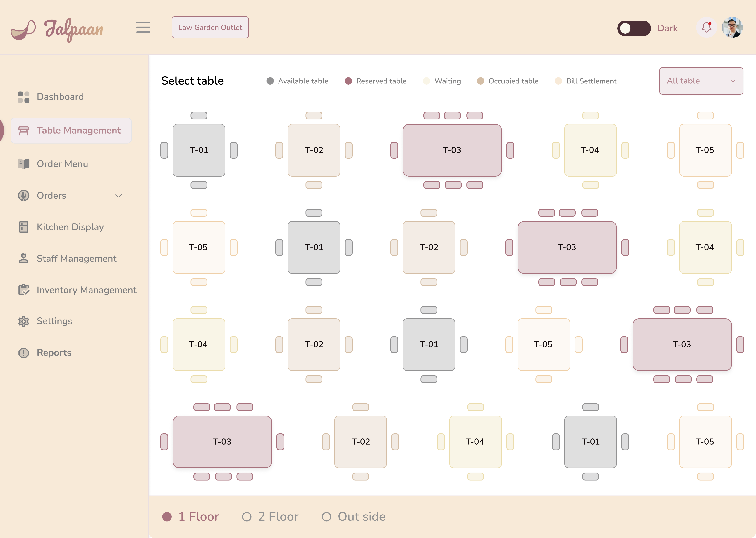Click the Settings gear icon

[x=23, y=321]
